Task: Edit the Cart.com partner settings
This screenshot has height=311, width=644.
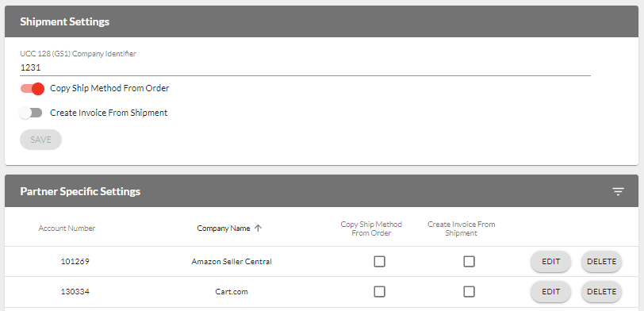Action: click(550, 292)
